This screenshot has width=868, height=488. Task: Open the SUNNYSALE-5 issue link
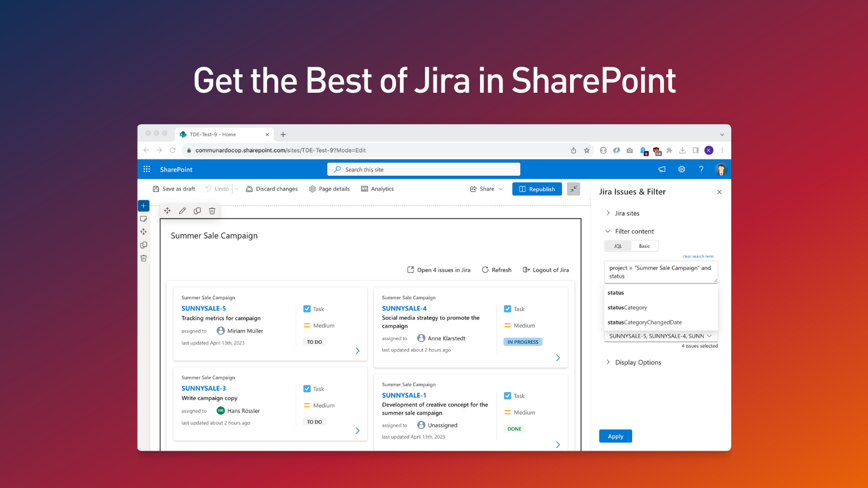click(x=203, y=308)
